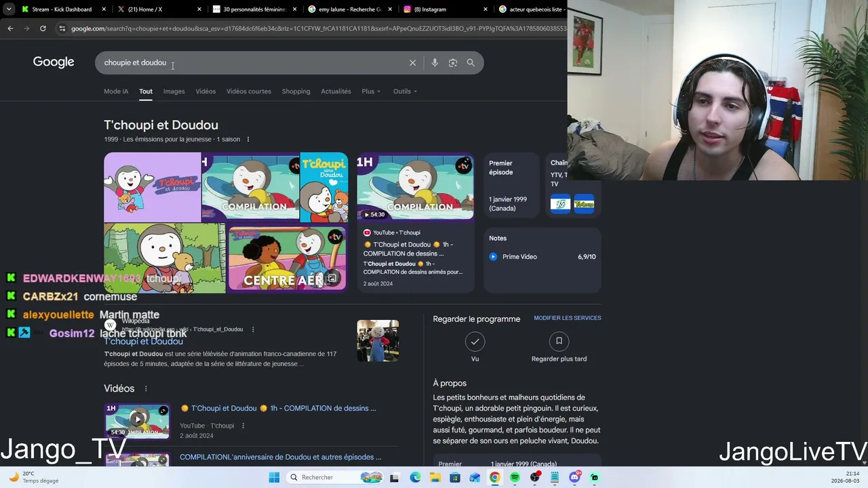Open the mascot photo beside Wikipedia result
868x488 pixels.
pos(378,341)
